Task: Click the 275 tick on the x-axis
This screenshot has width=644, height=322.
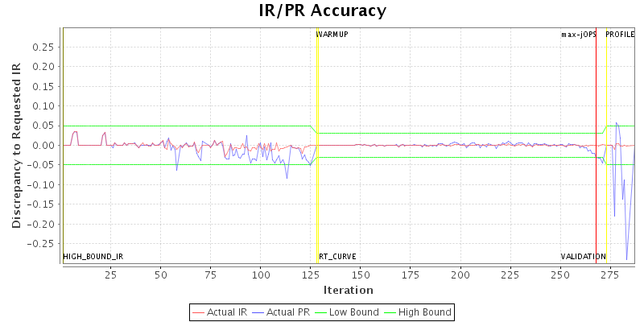Action: [x=609, y=275]
